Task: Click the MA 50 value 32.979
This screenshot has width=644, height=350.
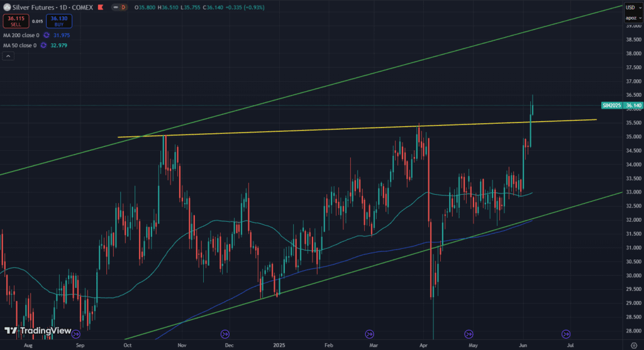Action: coord(58,45)
